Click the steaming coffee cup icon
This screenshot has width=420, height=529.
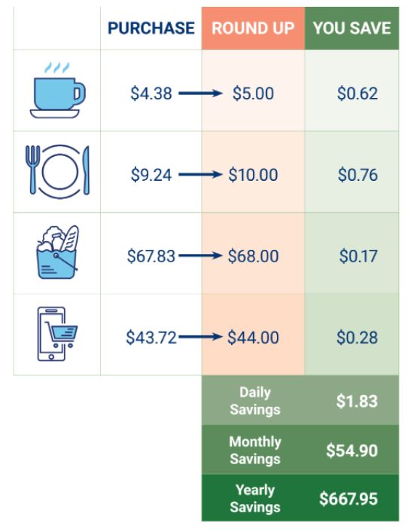[x=58, y=90]
